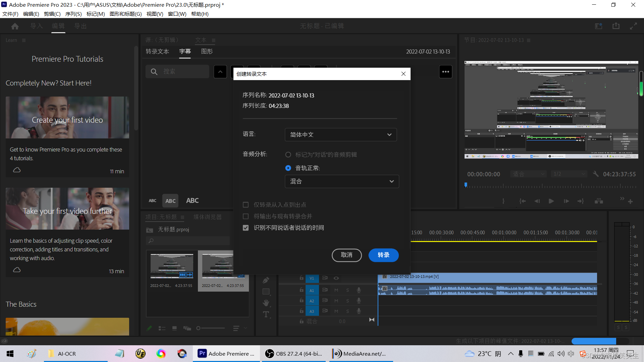The height and width of the screenshot is (362, 644).
Task: Click Play in the Program monitor
Action: tap(551, 201)
